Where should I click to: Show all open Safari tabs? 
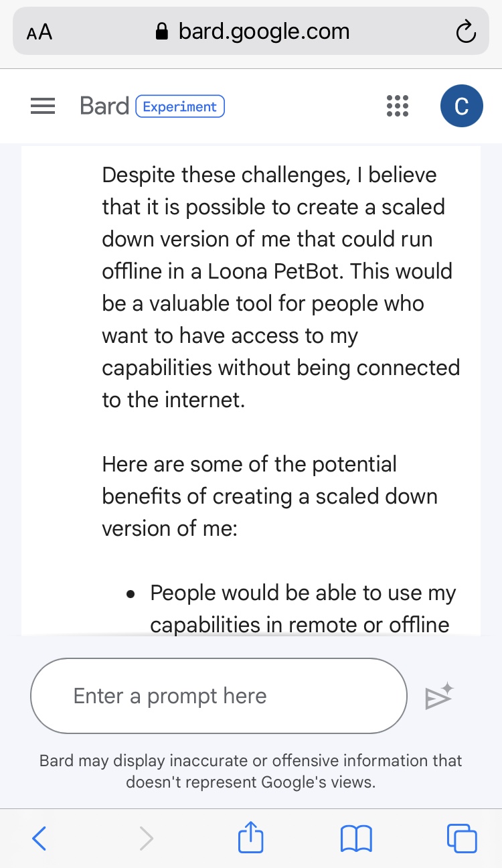pos(461,838)
